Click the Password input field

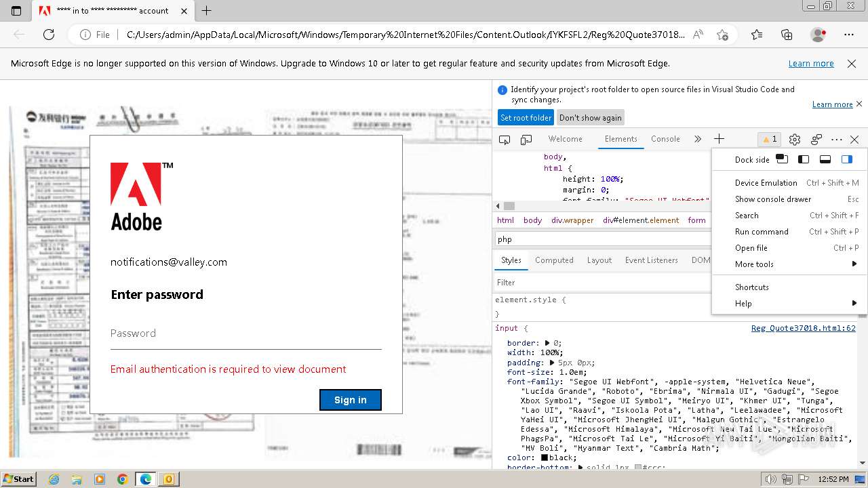246,333
